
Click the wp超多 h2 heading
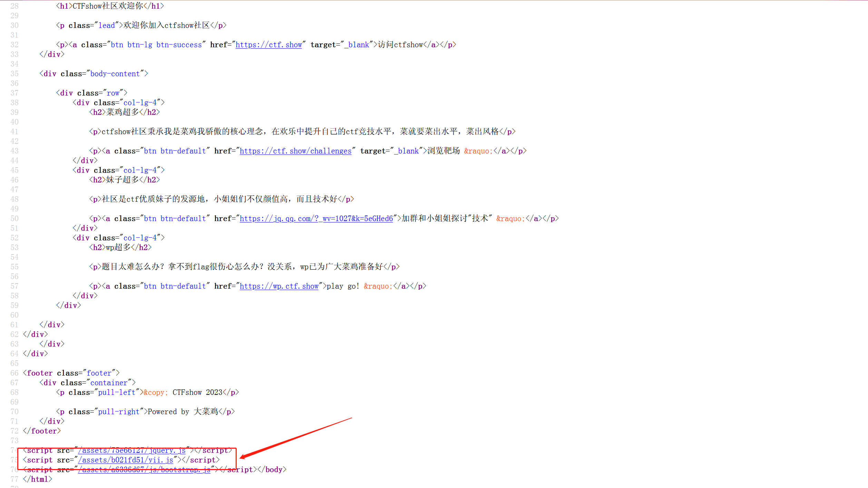point(118,248)
